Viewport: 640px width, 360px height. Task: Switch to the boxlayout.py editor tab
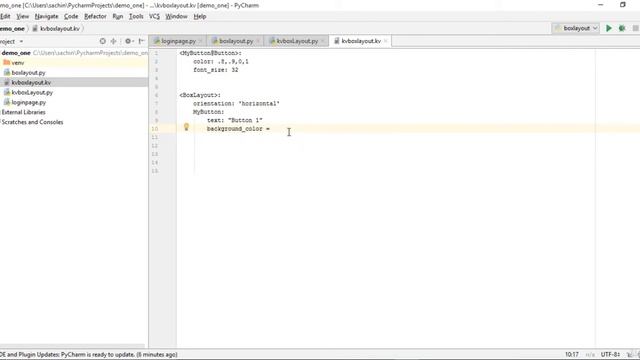pyautogui.click(x=236, y=41)
